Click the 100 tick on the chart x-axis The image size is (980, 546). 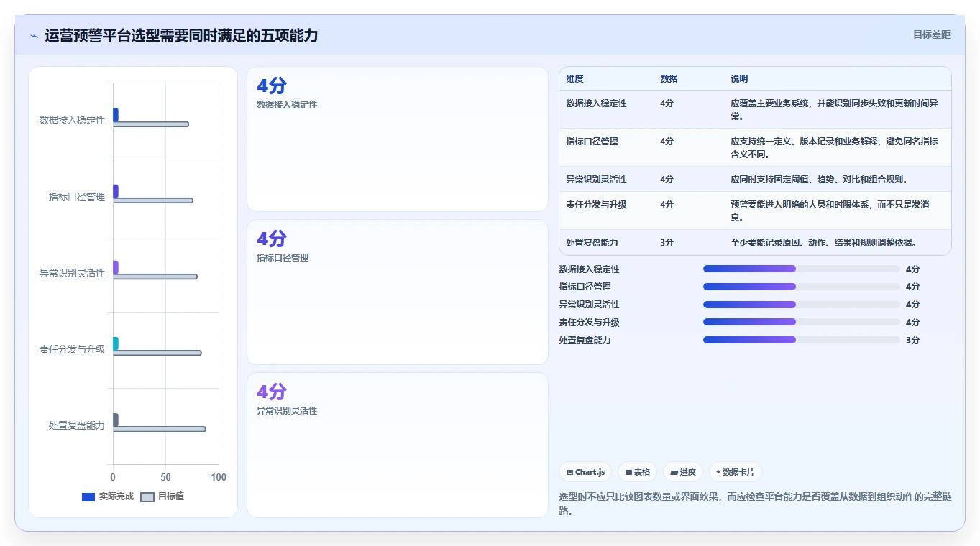pyautogui.click(x=219, y=477)
